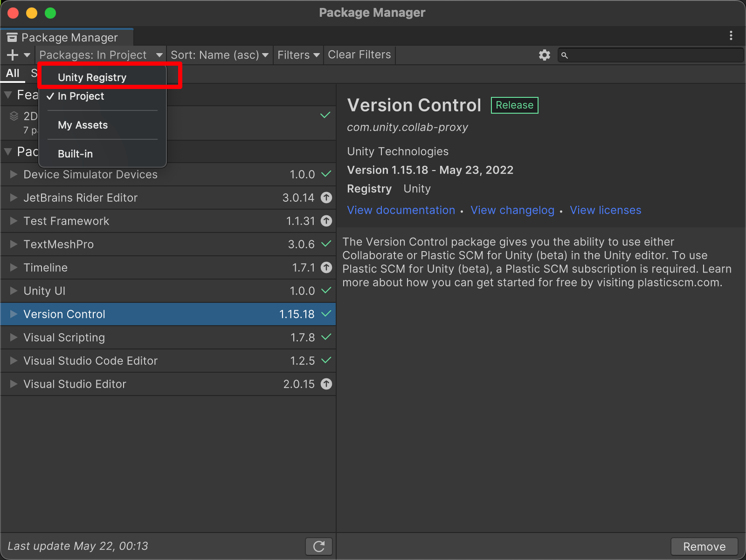Select the TextMeshPro package
This screenshot has width=746, height=560.
[x=168, y=244]
